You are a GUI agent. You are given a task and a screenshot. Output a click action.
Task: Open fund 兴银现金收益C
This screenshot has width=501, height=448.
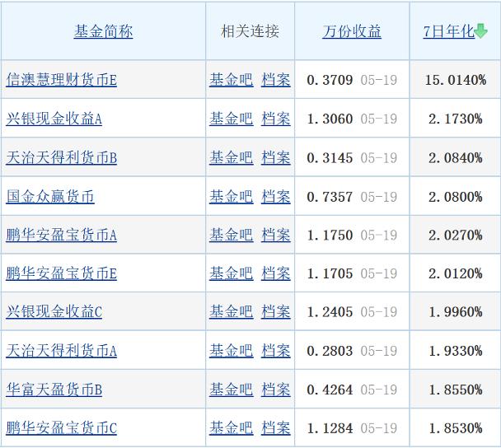(x=54, y=311)
